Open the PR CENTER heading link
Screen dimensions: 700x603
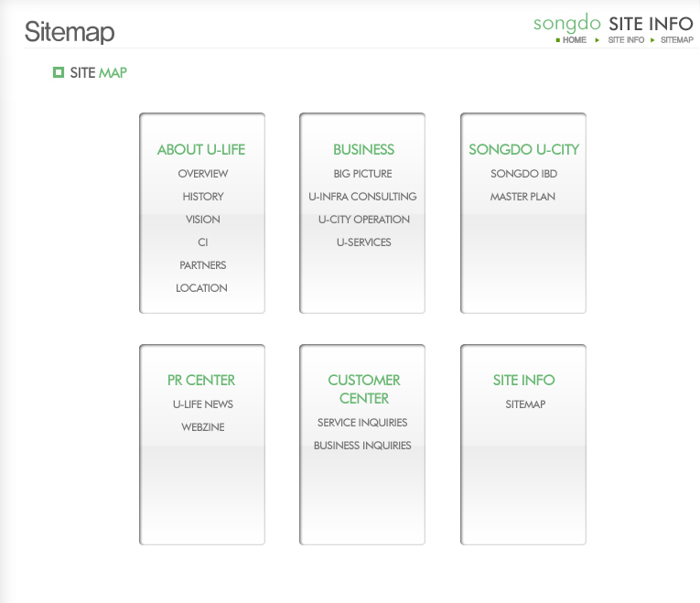point(201,381)
